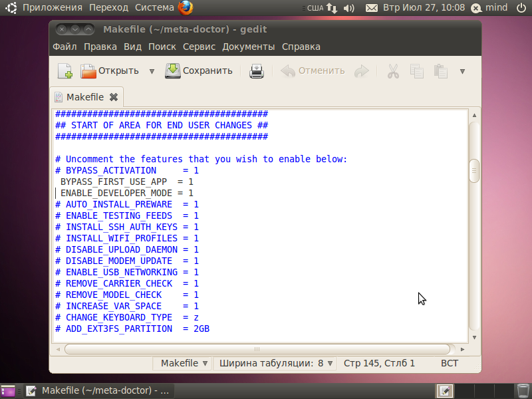
Task: Open the Поиск menu
Action: click(x=162, y=47)
